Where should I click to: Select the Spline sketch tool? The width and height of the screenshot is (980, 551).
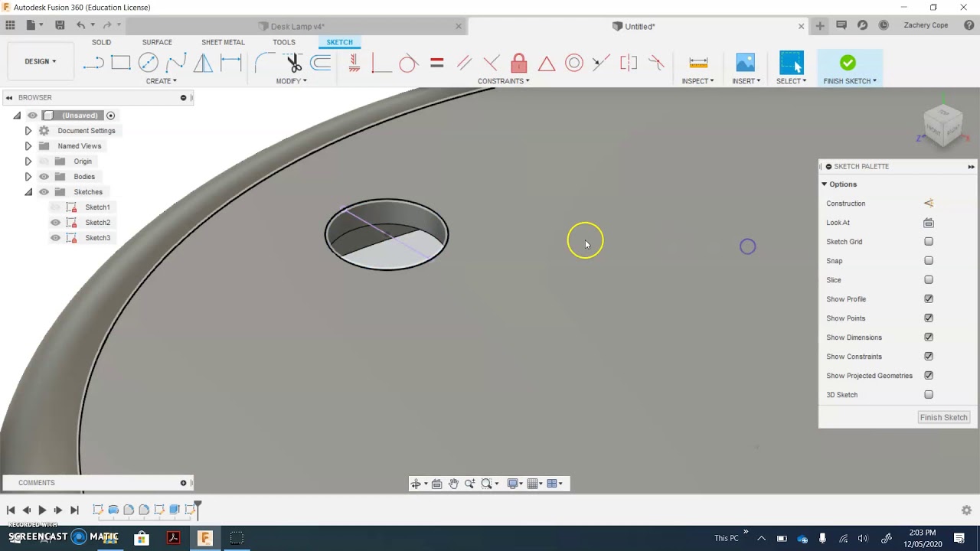[x=176, y=63]
